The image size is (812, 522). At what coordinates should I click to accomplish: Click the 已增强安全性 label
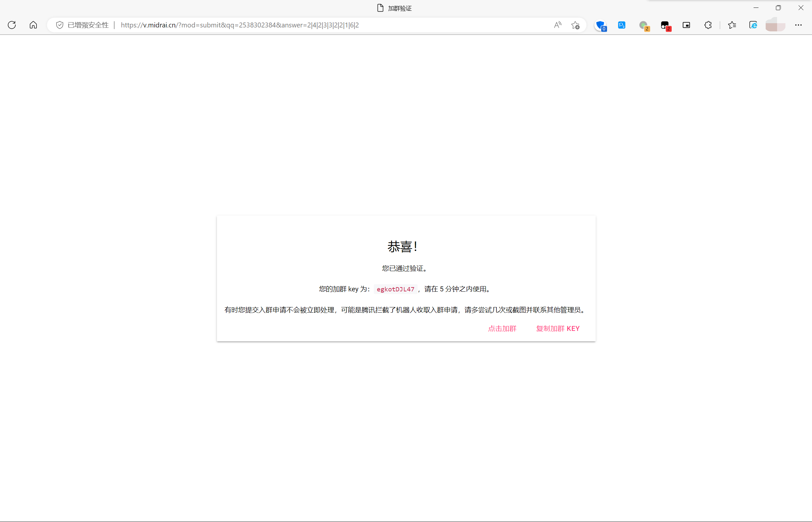(x=88, y=25)
